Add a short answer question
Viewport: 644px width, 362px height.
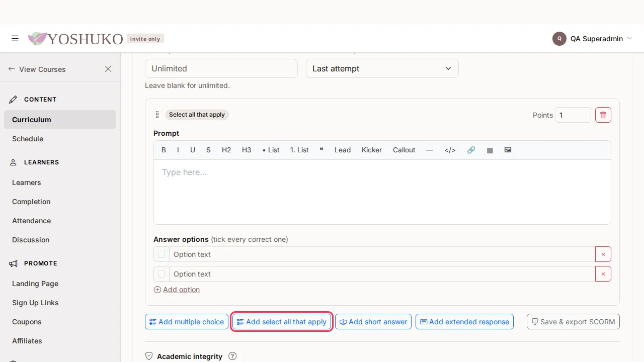(x=373, y=322)
